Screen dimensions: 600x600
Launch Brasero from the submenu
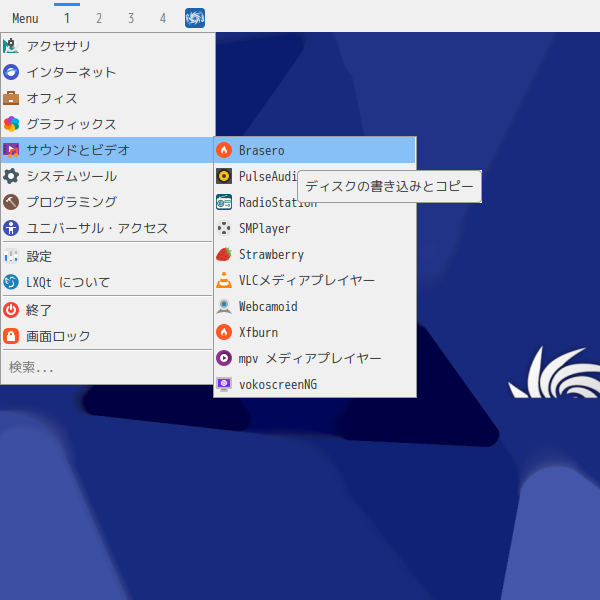click(315, 150)
